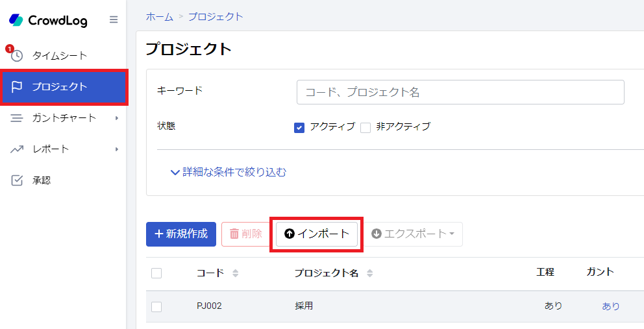
Task: Check the PJ002 row checkbox
Action: 156,306
